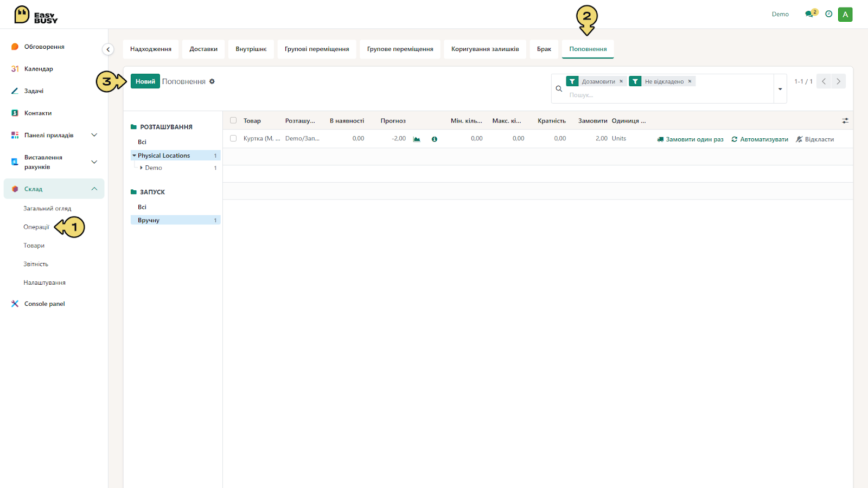Remove the Дозамовити filter tag
868x488 pixels.
pyautogui.click(x=621, y=81)
